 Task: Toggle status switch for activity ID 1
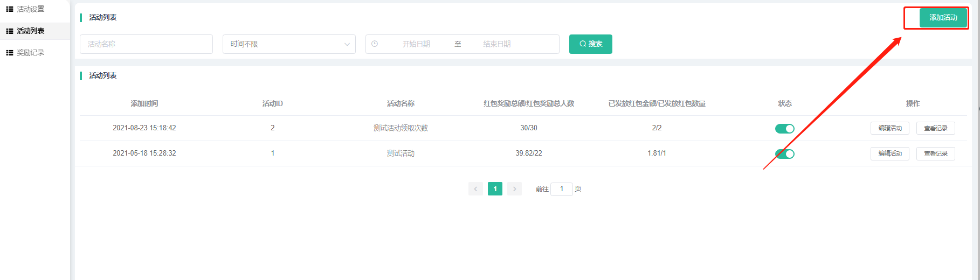(784, 154)
